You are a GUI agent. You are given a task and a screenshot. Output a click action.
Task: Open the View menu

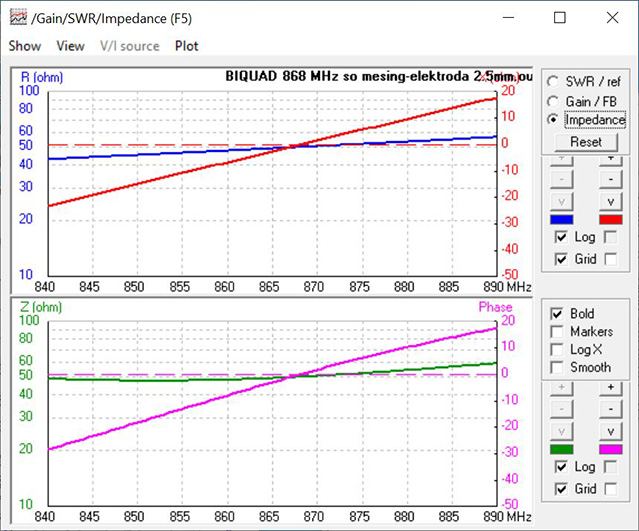click(x=70, y=46)
